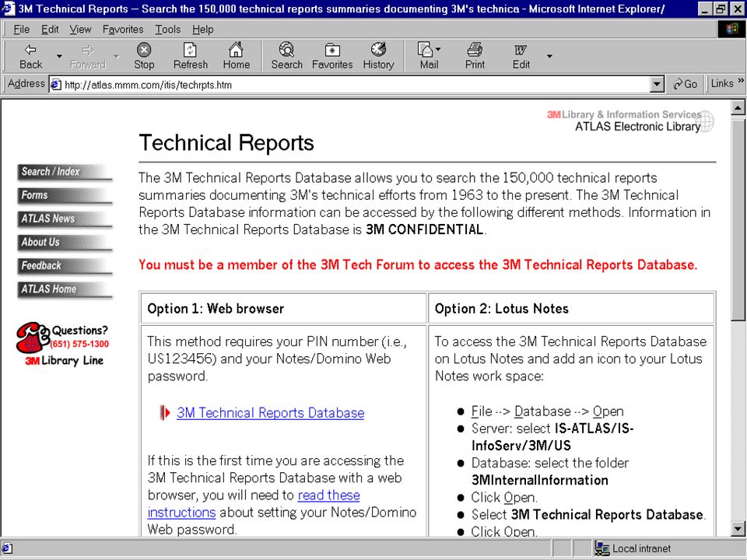This screenshot has width=747, height=560.
Task: Expand the Links toolbar chevron
Action: pos(741,81)
